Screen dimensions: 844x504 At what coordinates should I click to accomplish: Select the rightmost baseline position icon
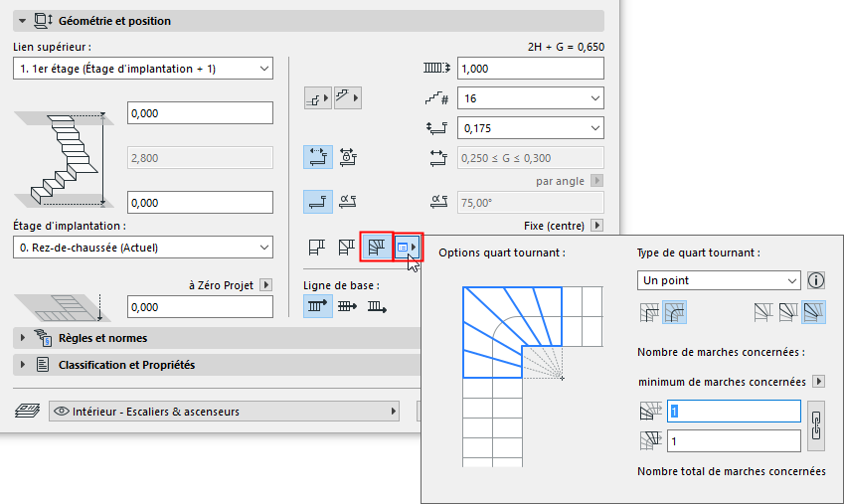tap(378, 307)
